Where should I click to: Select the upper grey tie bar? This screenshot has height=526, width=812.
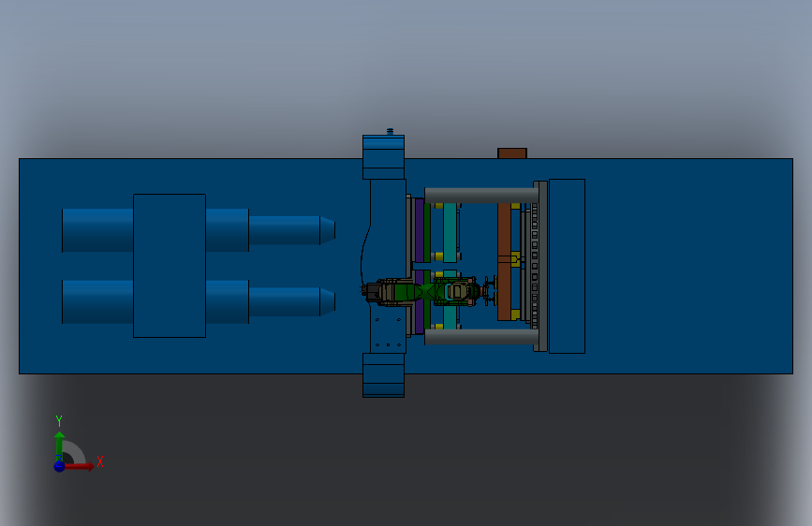[x=480, y=196]
